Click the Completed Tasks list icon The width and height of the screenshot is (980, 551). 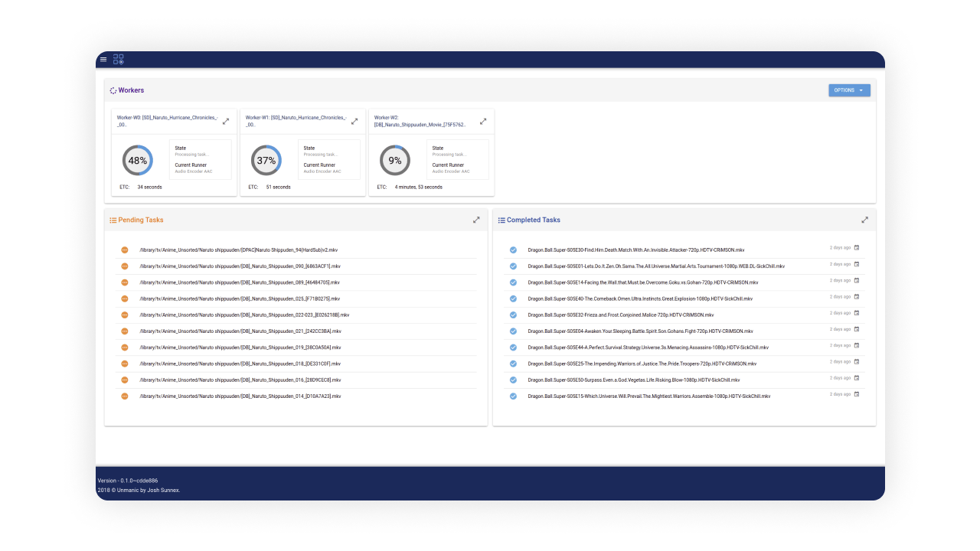tap(501, 220)
